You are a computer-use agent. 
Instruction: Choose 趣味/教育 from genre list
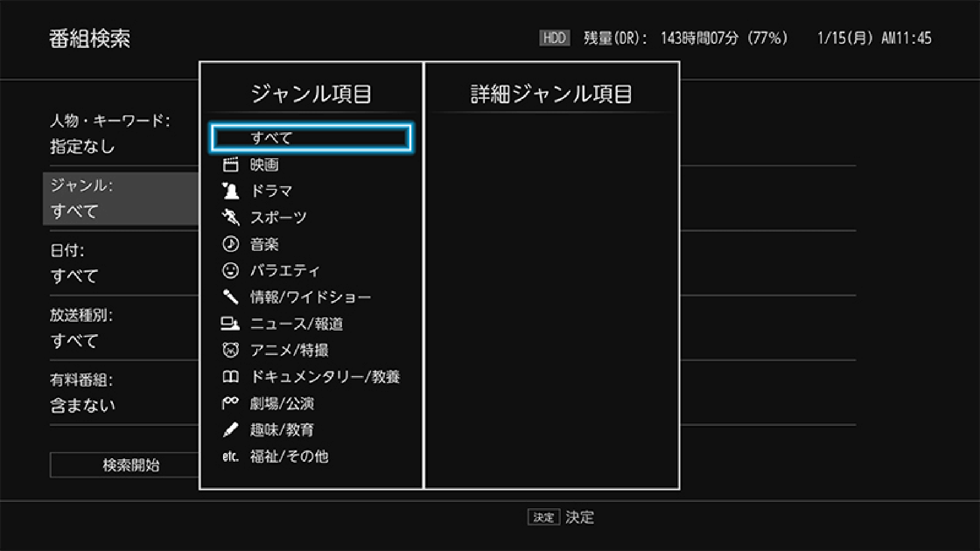[x=282, y=430]
